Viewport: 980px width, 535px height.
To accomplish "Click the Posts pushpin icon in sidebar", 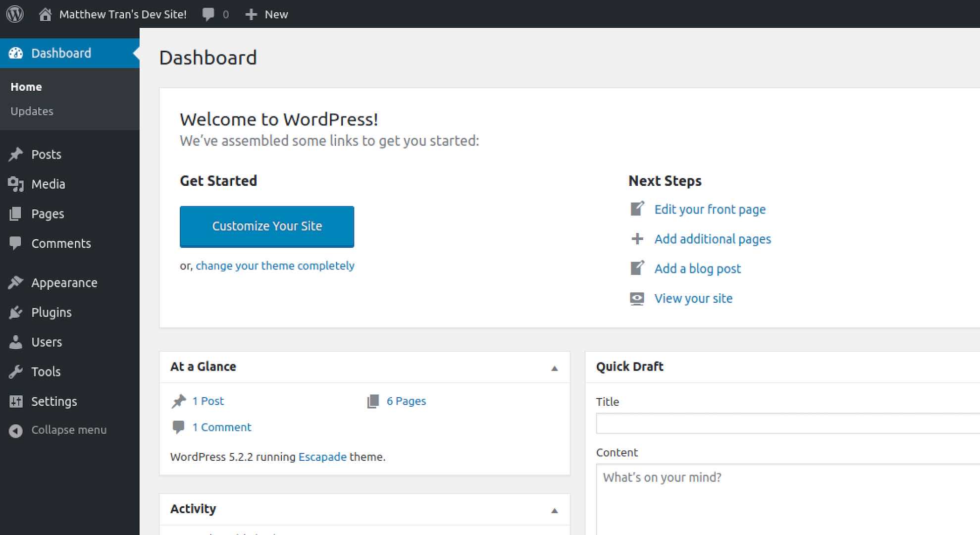I will [x=16, y=154].
